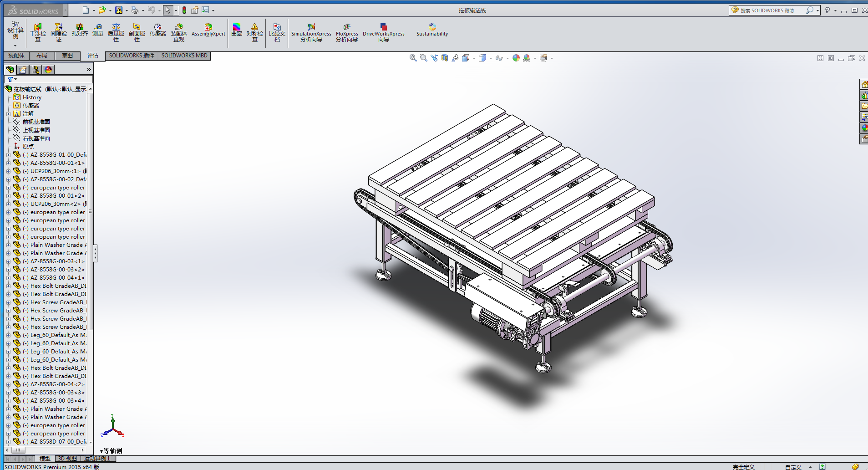Open the 测量 measure tool
Screen dimensions: 868x470
click(x=98, y=31)
